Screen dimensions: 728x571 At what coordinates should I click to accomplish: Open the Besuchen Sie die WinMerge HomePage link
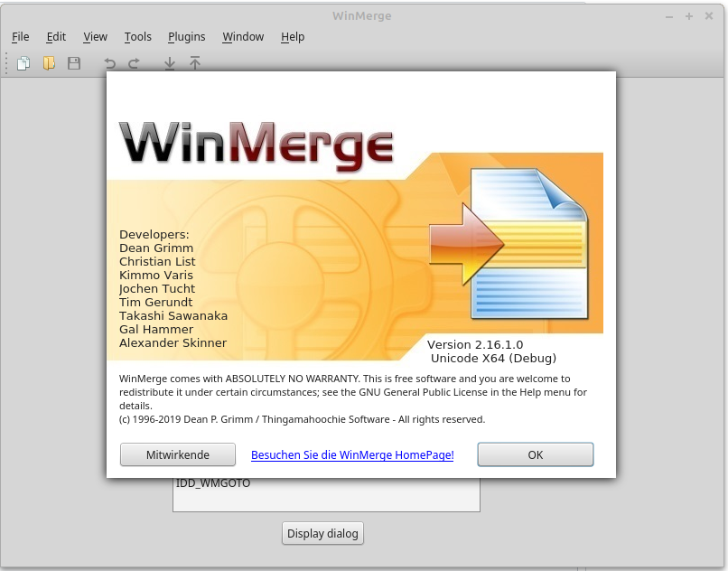point(352,454)
